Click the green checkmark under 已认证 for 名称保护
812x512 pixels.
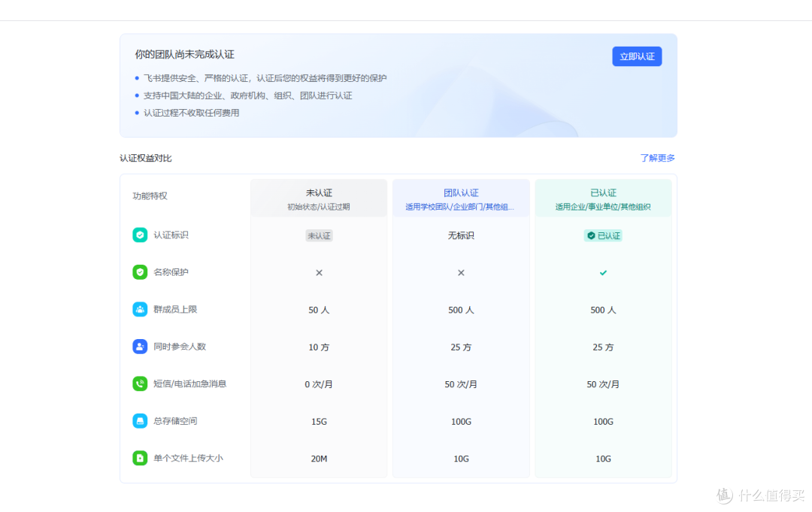tap(603, 273)
